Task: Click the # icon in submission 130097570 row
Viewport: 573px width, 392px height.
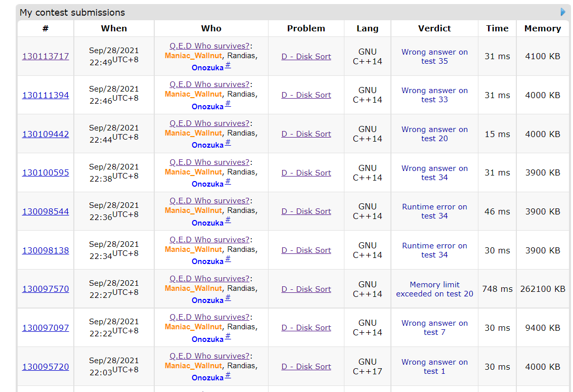Action: tap(228, 298)
